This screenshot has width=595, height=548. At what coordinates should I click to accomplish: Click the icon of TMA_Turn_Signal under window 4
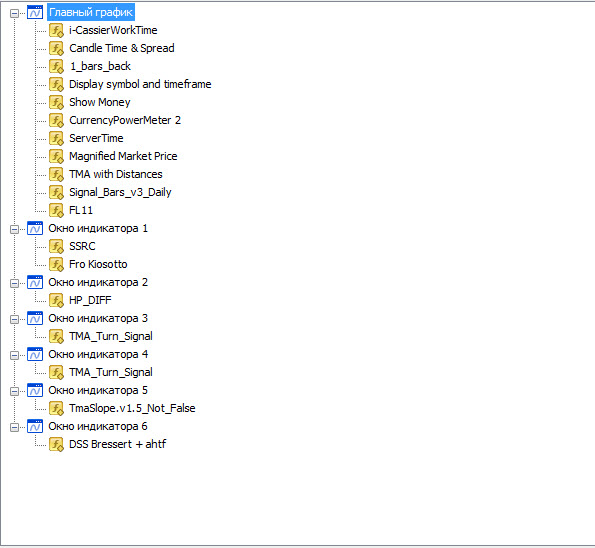tap(57, 373)
